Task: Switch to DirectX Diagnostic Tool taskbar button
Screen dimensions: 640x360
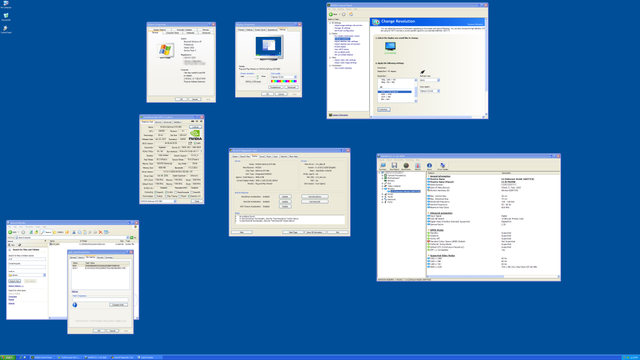Action: pyautogui.click(x=123, y=357)
